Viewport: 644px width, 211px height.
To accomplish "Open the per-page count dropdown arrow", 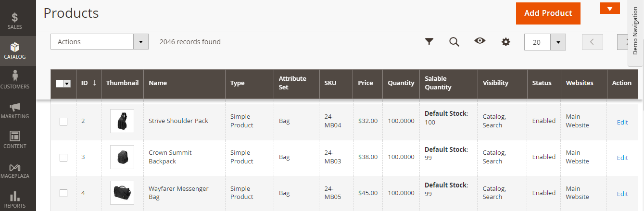I will point(558,42).
